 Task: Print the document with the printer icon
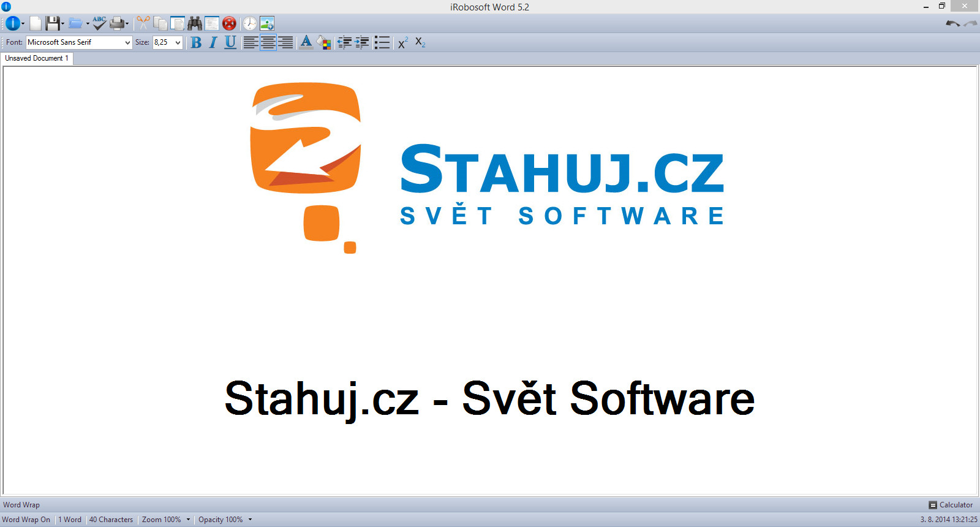click(117, 23)
